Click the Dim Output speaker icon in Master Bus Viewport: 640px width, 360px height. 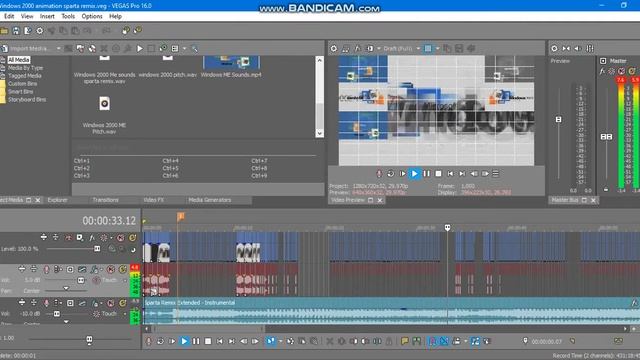pos(578,49)
